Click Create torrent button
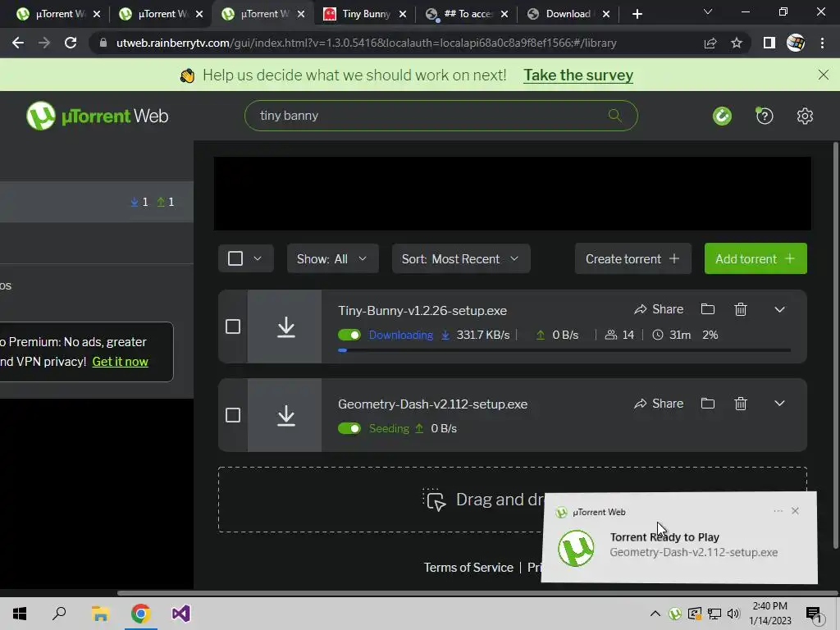The image size is (840, 630). [632, 258]
